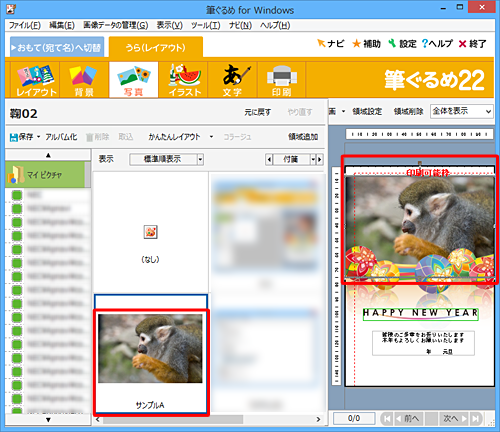
Task: Select the greeting text box on card
Action: point(423,343)
